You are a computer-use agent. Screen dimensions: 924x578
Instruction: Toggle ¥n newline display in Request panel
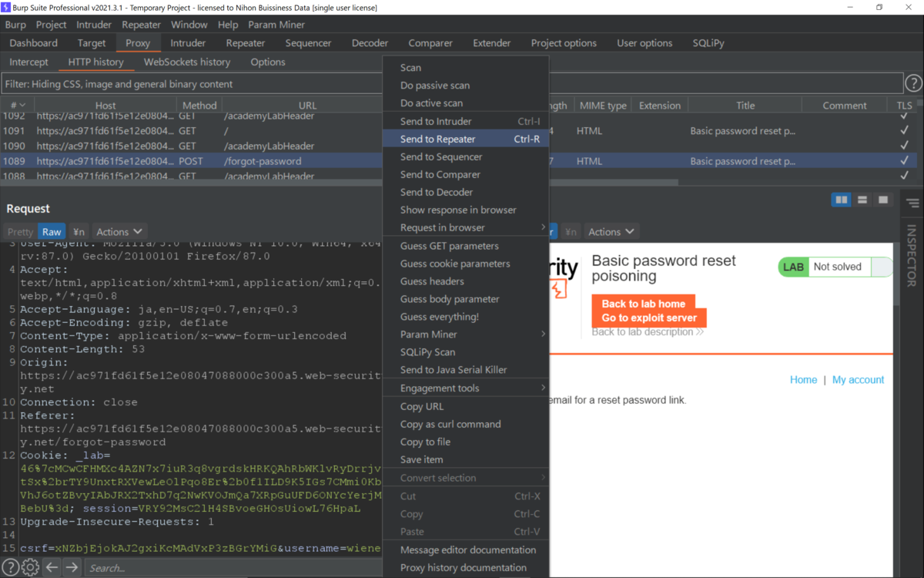coord(79,231)
